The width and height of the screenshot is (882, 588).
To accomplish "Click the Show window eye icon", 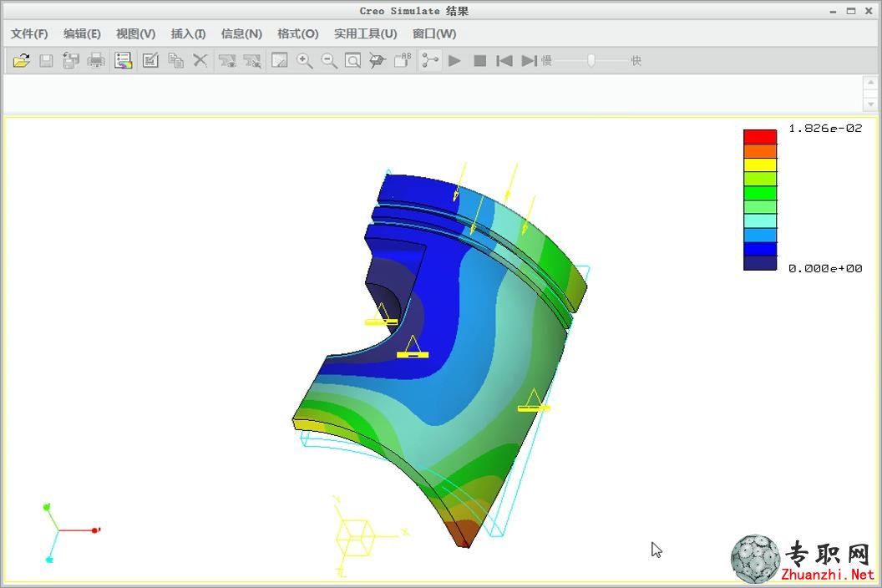I will click(x=227, y=60).
